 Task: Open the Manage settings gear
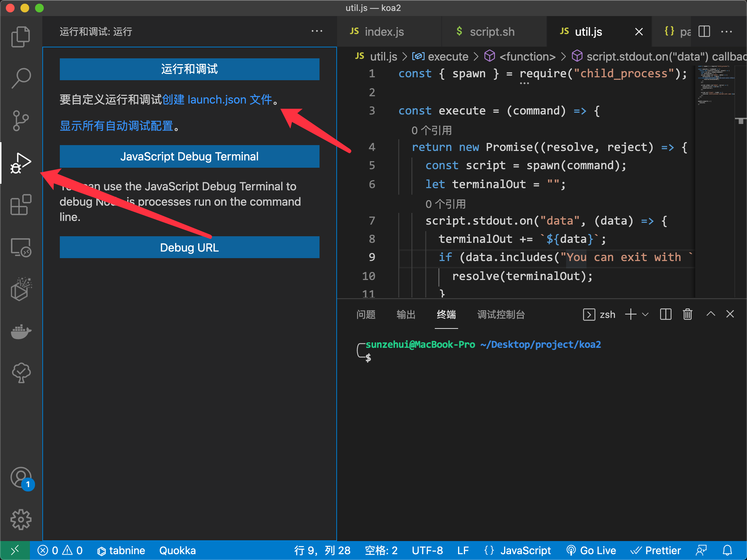point(21,519)
